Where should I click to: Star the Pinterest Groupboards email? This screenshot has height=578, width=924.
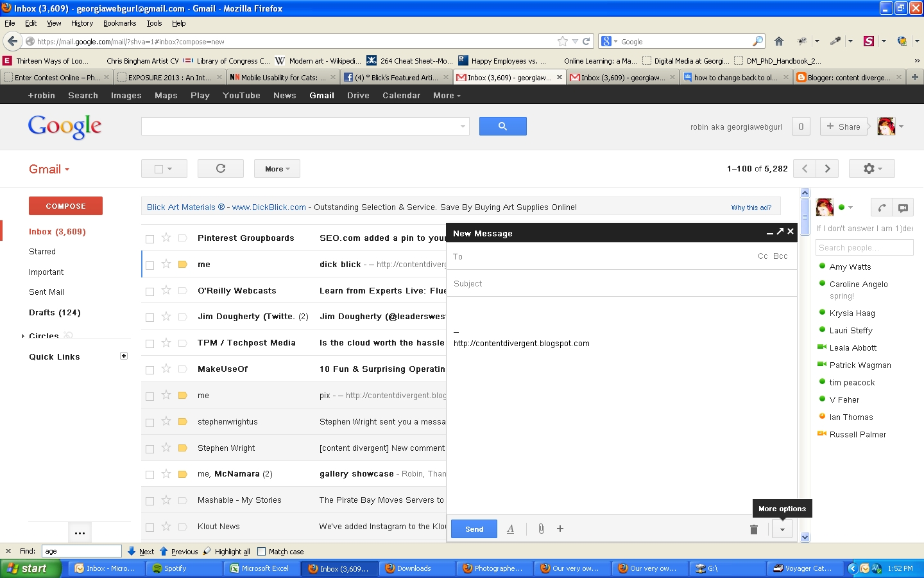tap(166, 238)
